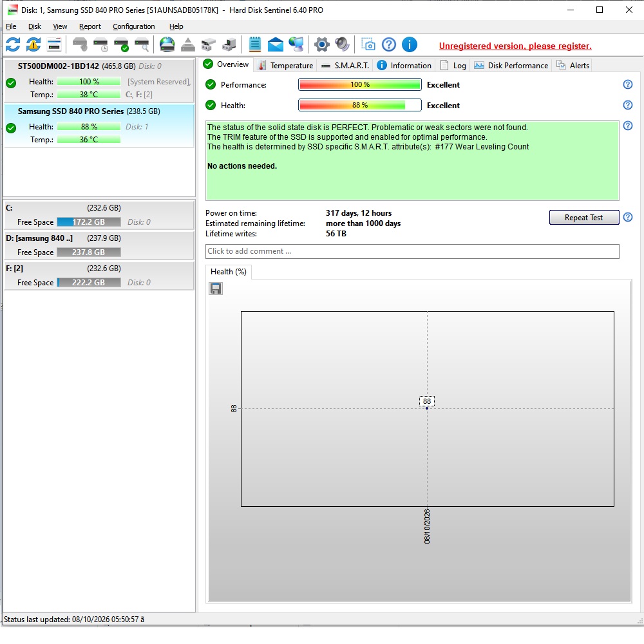The height and width of the screenshot is (644, 644).
Task: Click the eject triangle toolbar icon
Action: 187,44
